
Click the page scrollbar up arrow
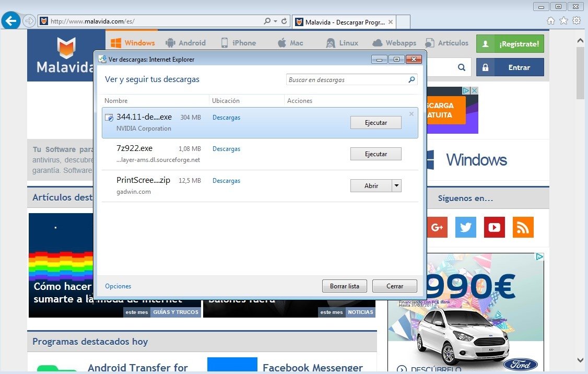click(x=581, y=40)
